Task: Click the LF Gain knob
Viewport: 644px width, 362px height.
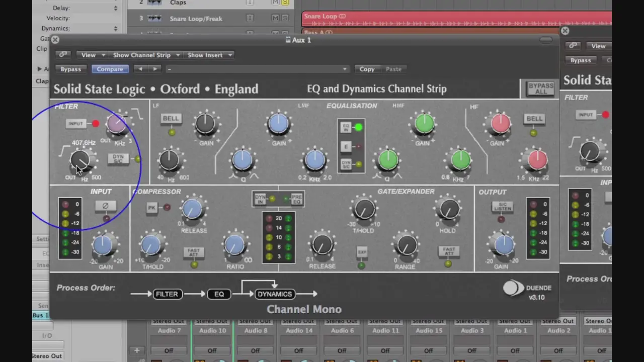Action: click(x=205, y=124)
